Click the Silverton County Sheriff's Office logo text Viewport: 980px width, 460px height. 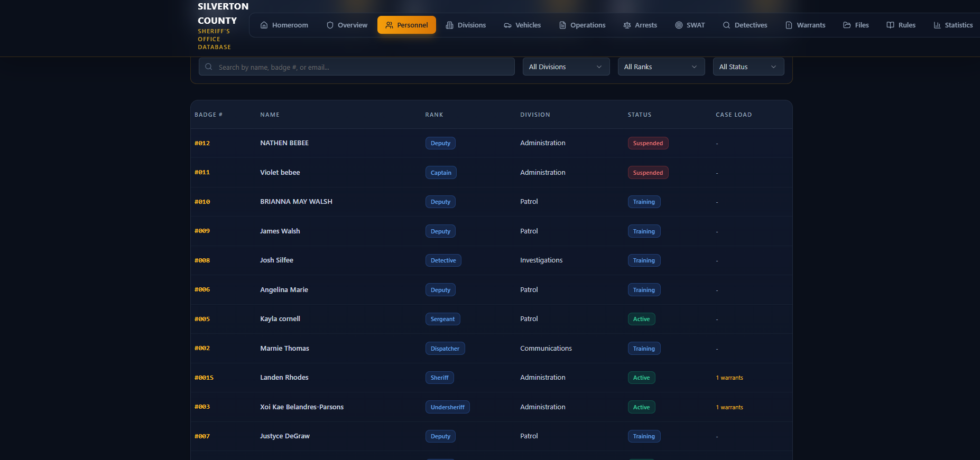[223, 25]
